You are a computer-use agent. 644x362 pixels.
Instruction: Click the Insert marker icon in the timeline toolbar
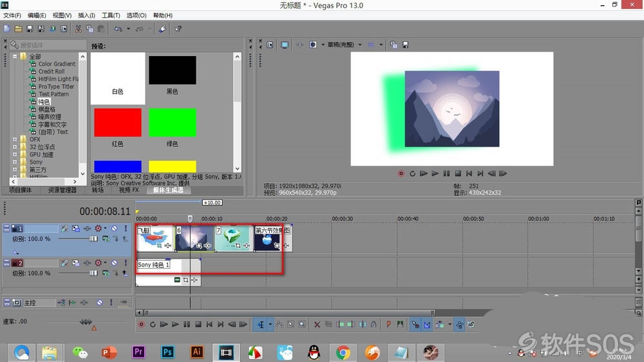(389, 324)
